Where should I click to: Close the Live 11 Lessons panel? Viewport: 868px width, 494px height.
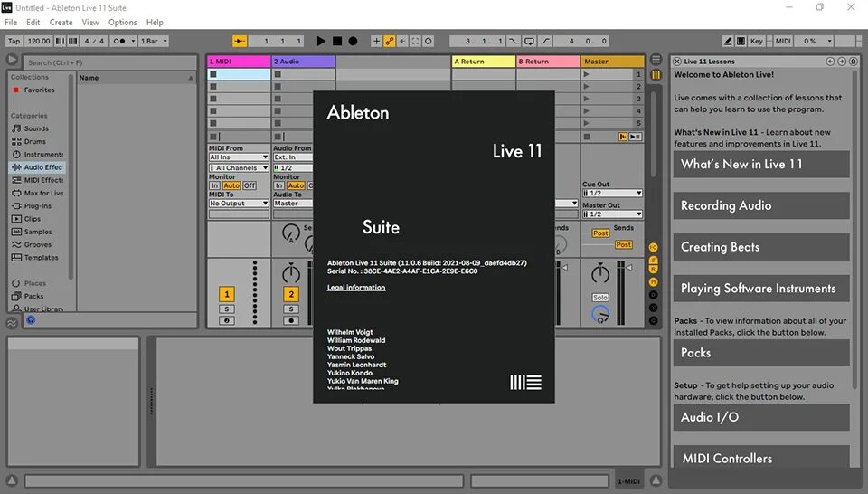(x=677, y=62)
